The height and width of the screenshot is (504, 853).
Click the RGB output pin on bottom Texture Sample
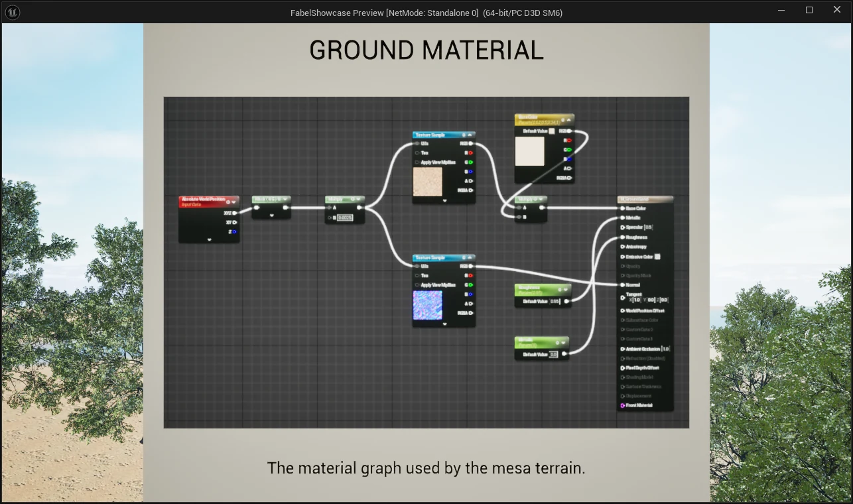tap(470, 266)
